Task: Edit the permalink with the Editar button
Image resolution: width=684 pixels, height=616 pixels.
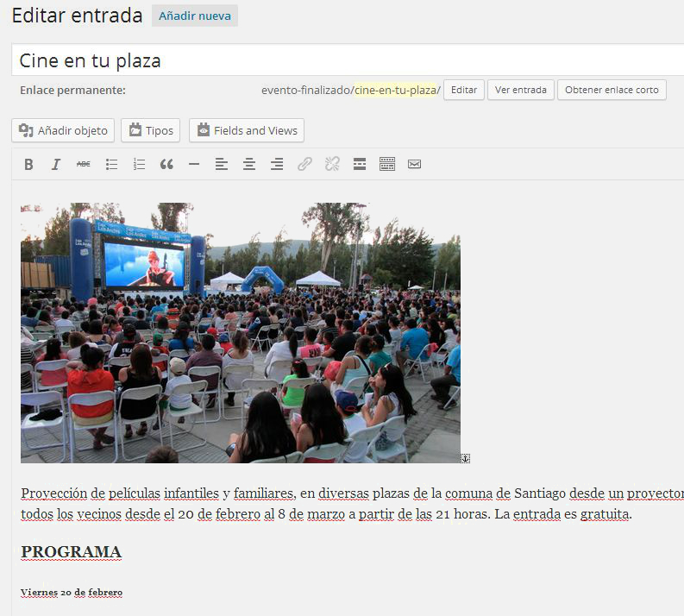Action: pos(464,90)
